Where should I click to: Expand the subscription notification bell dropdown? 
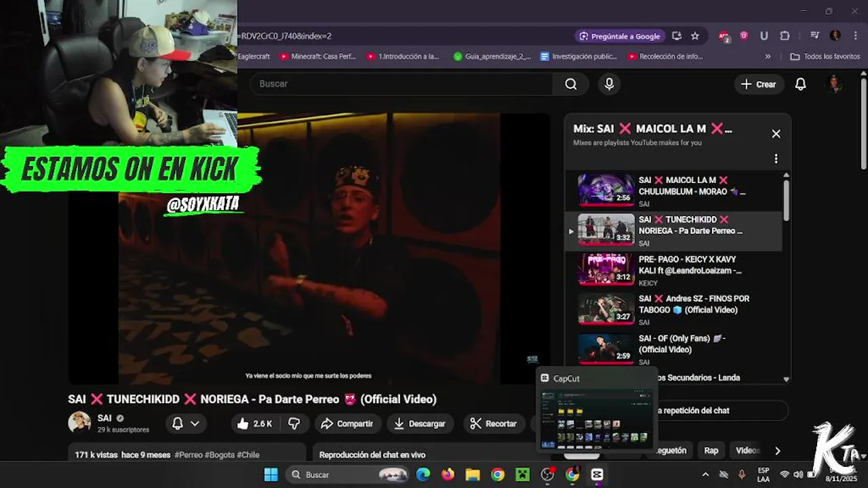pos(186,424)
